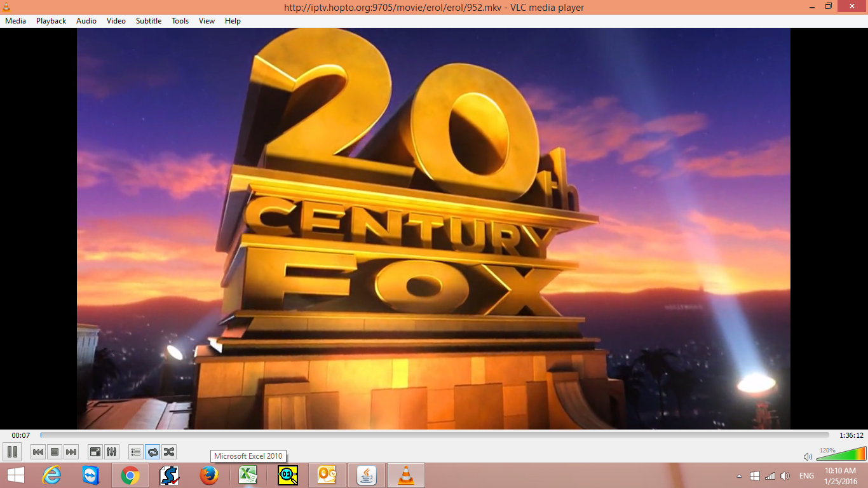Image resolution: width=868 pixels, height=488 pixels.
Task: Open system volume tray speaker icon
Action: (785, 476)
